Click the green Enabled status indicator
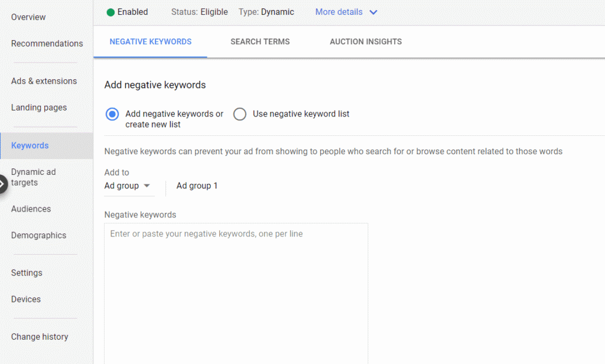The height and width of the screenshot is (364, 605). click(111, 12)
